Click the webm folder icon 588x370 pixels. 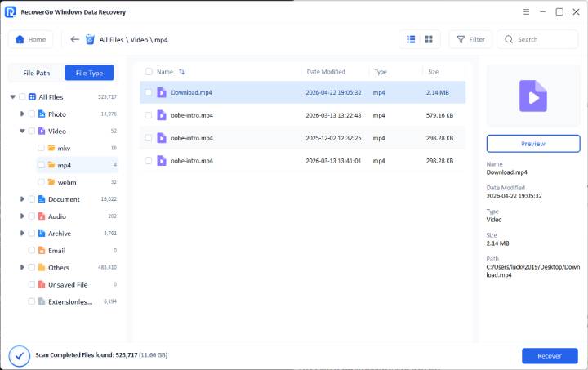(51, 182)
